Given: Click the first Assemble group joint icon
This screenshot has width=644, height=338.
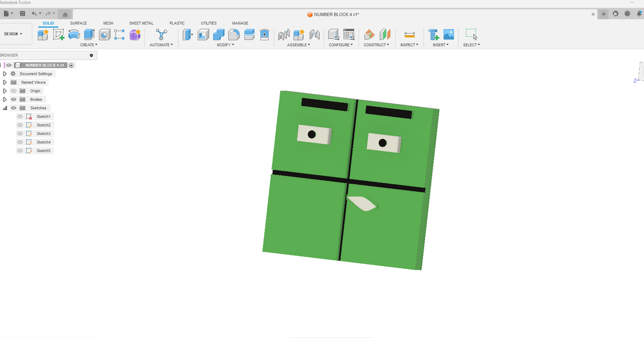Looking at the screenshot, I should pos(283,35).
